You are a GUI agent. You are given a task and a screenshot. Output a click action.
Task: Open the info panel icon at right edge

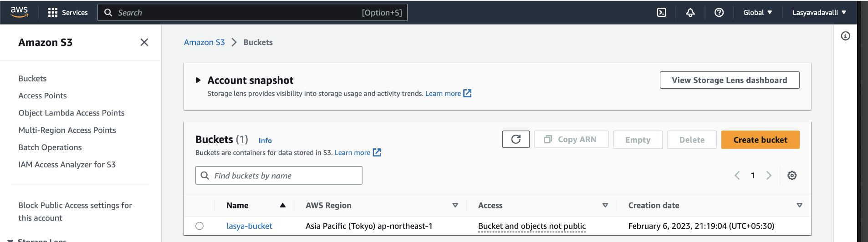pos(846,36)
